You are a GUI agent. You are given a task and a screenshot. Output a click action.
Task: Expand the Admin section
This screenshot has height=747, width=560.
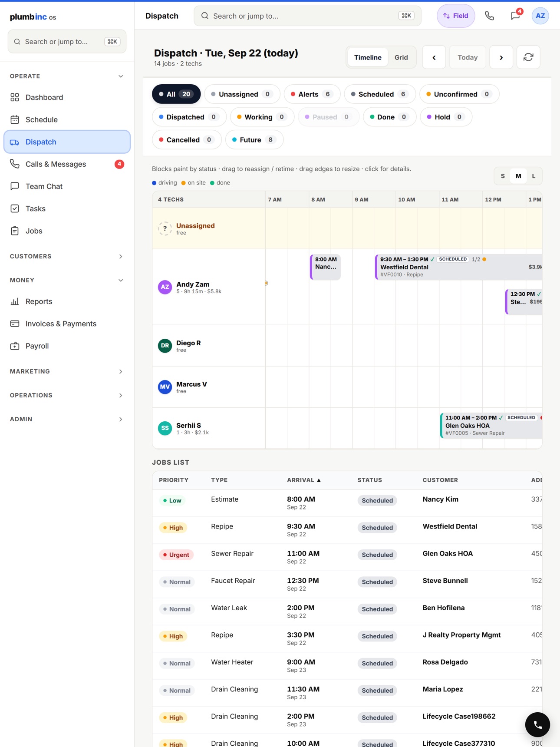(x=67, y=419)
